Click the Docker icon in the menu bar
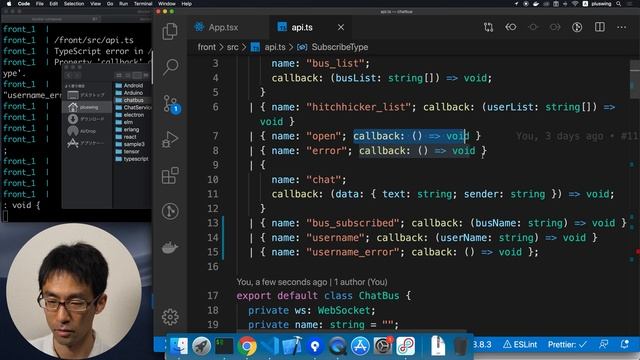Screen dimensions: 640x360 [x=536, y=4]
